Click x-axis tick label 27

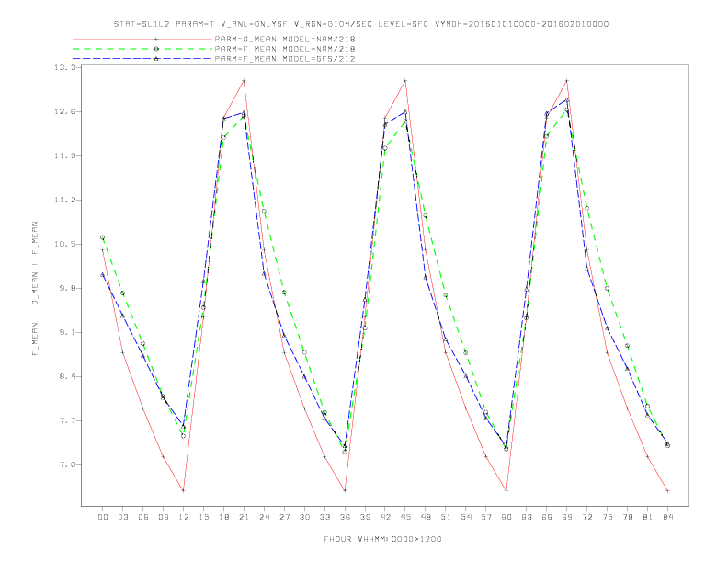click(284, 517)
